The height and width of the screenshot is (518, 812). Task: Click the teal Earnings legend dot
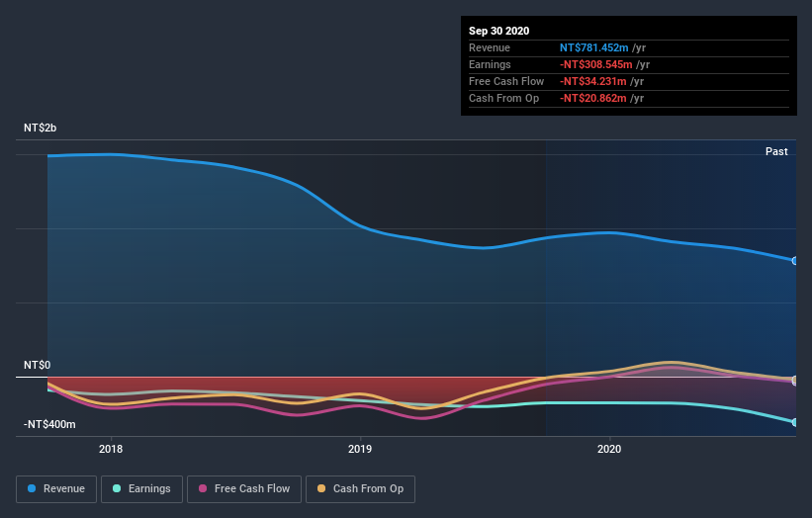(x=117, y=488)
